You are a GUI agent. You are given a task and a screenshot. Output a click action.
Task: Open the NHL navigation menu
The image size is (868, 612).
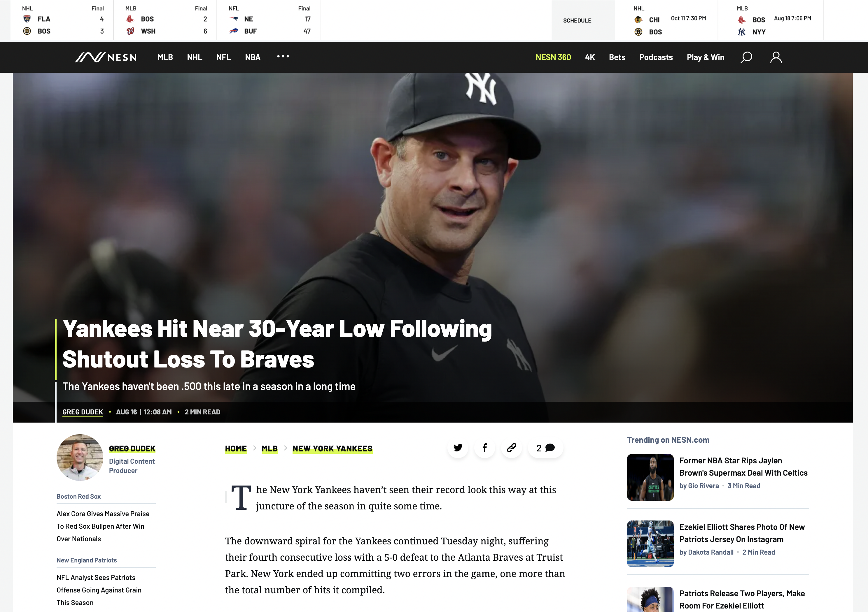[x=194, y=57]
